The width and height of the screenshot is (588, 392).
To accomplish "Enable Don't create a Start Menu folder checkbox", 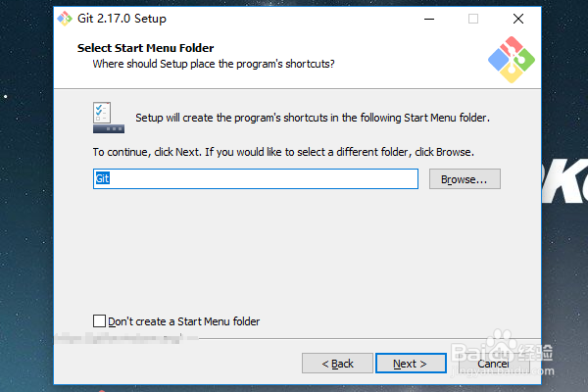I will pyautogui.click(x=99, y=320).
